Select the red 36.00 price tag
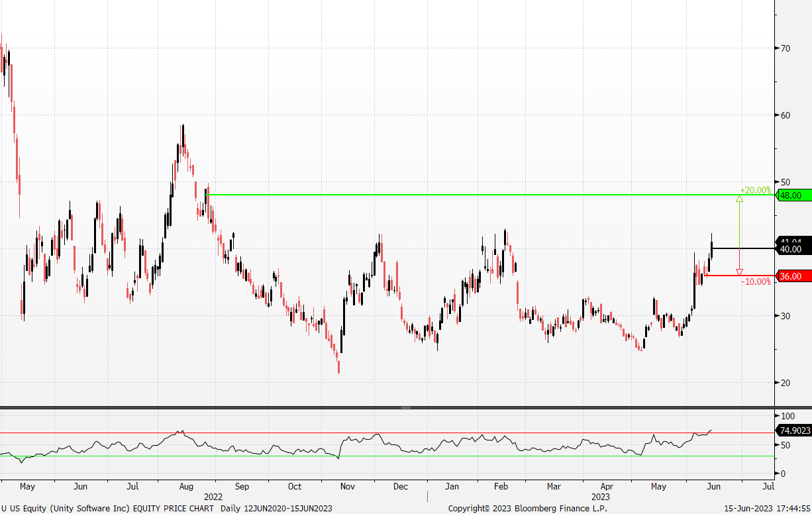Viewport: 812px width, 514px height. click(792, 276)
